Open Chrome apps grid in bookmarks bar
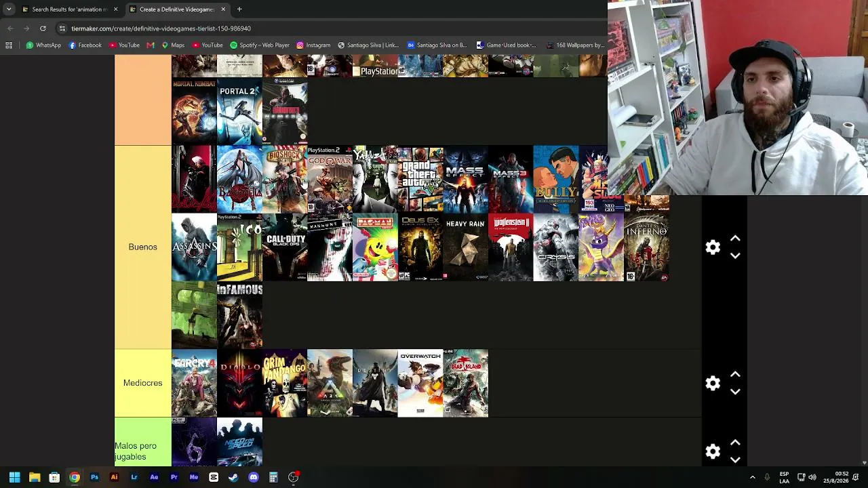The image size is (868, 488). [9, 45]
